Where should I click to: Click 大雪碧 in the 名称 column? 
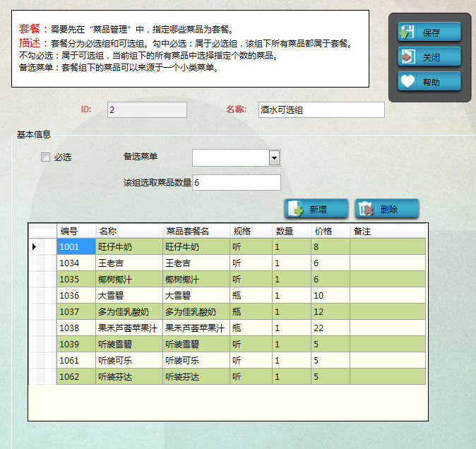(129, 296)
